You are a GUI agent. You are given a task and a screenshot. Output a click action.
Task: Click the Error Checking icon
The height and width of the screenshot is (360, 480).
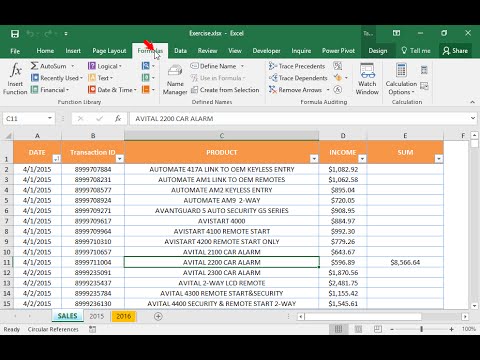click(x=338, y=78)
